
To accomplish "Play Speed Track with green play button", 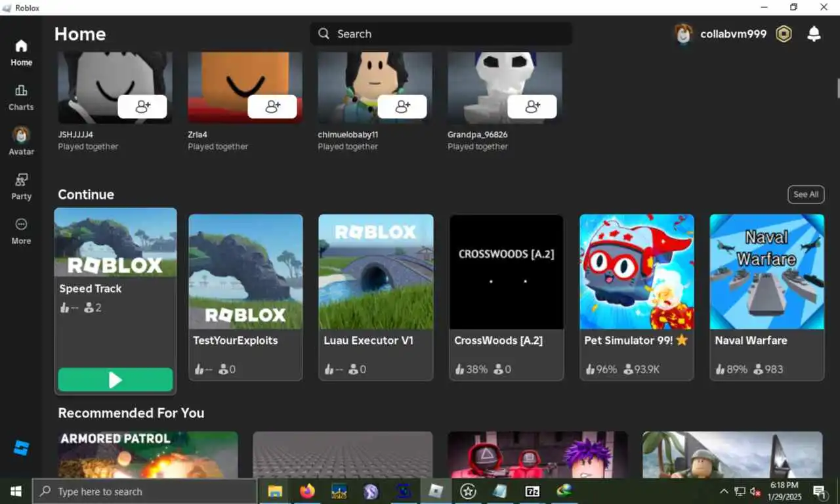I will pos(115,380).
